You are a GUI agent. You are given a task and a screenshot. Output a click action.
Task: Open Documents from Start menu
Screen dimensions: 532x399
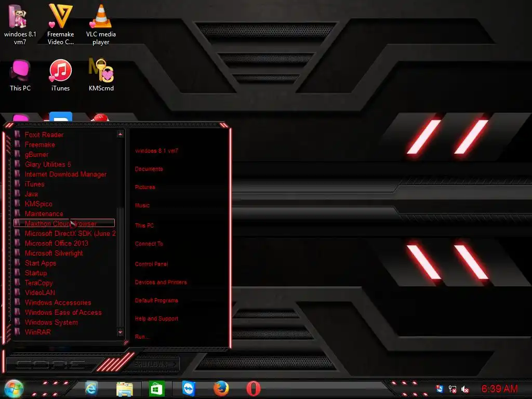pyautogui.click(x=149, y=169)
